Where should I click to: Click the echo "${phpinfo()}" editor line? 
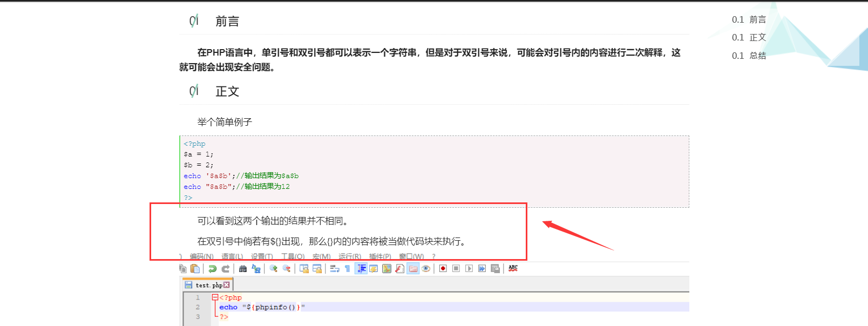[262, 307]
